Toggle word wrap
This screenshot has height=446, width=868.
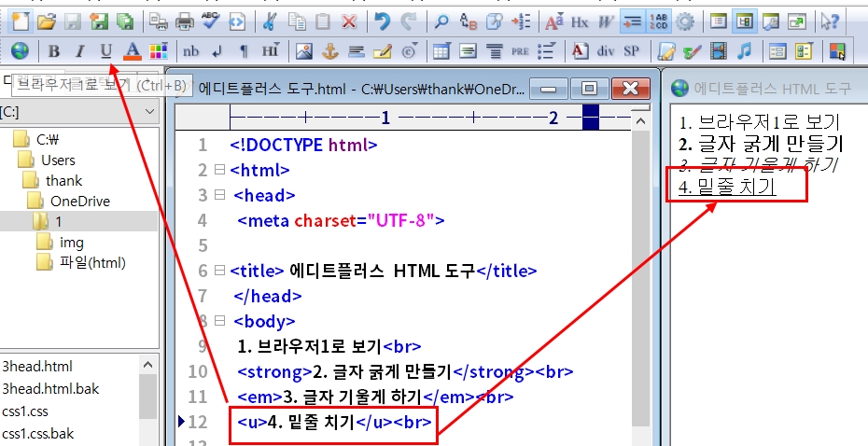coord(632,21)
